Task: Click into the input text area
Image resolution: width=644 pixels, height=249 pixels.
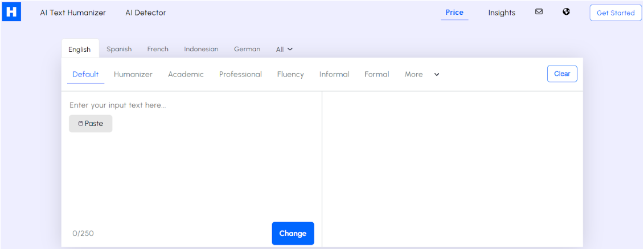Action: (191, 171)
